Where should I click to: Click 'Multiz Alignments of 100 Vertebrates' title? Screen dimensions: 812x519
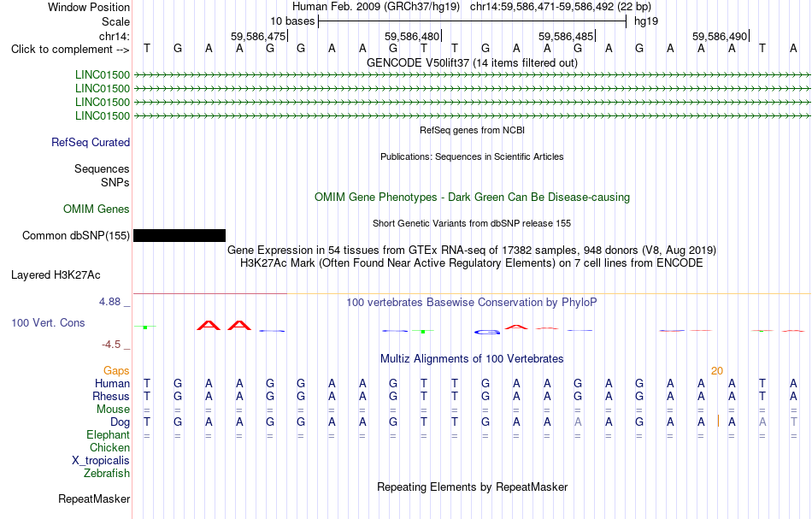pos(472,358)
